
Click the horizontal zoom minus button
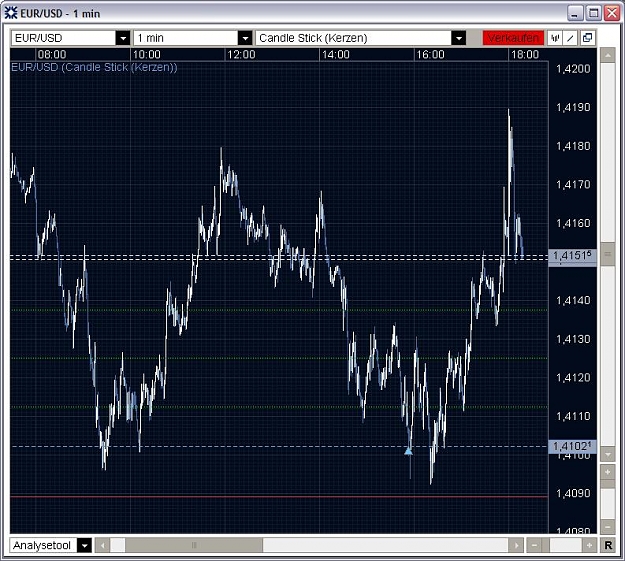pos(534,545)
